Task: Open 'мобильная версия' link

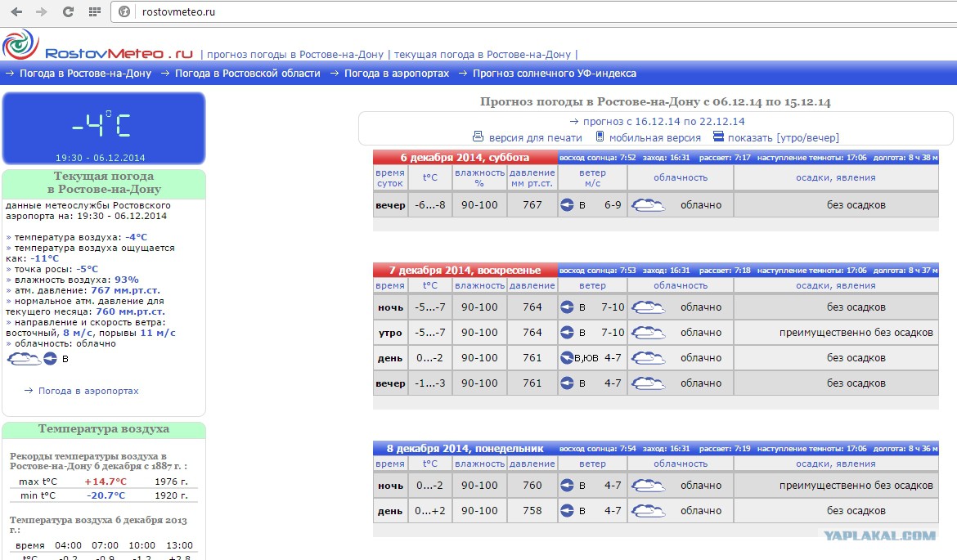Action: [655, 138]
